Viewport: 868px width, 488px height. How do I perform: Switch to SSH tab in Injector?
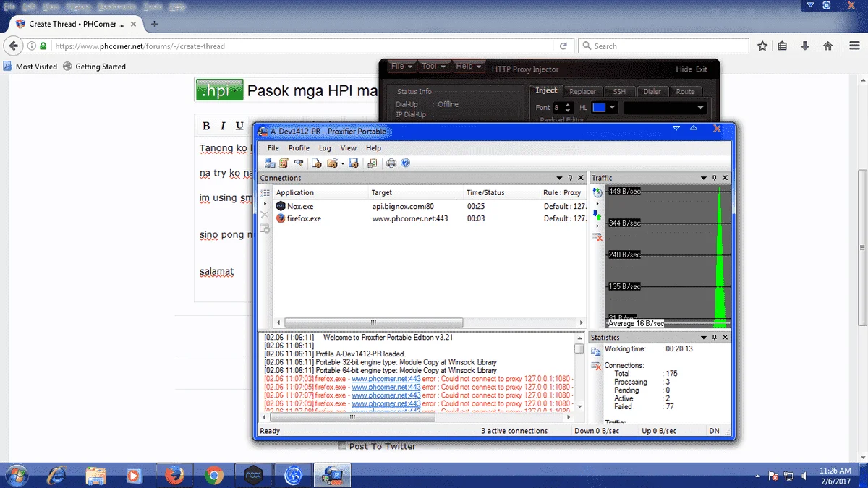tap(619, 92)
